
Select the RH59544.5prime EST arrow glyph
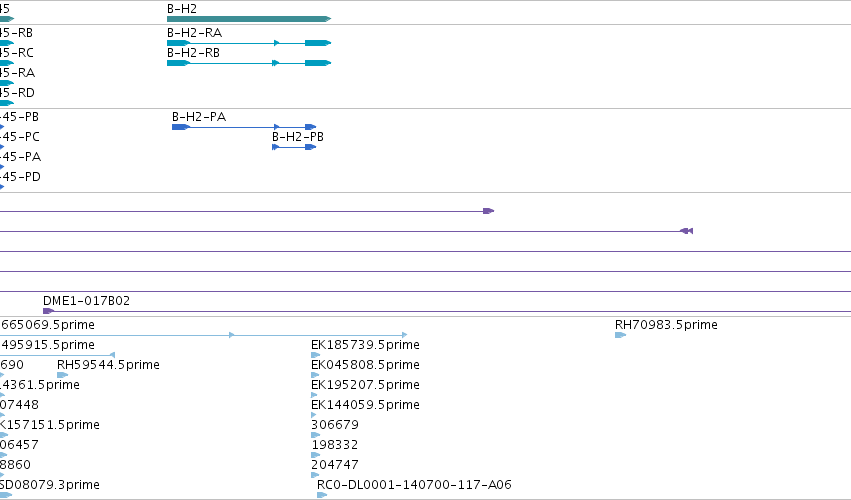[62, 375]
